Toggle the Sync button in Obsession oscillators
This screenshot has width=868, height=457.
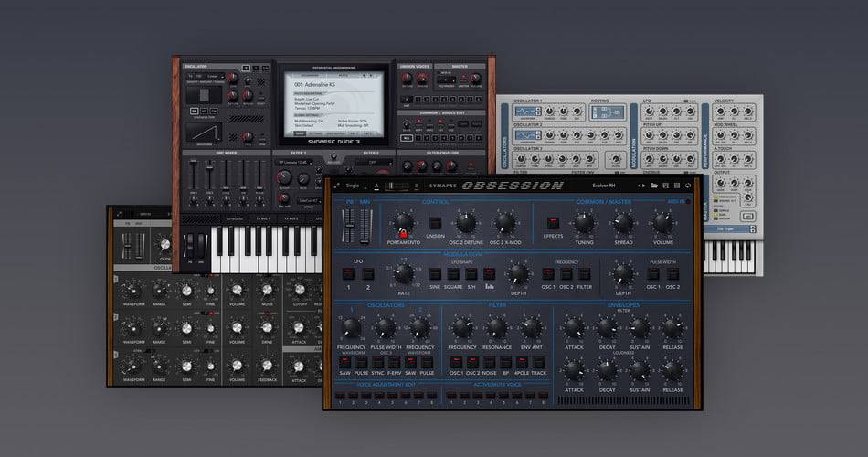(x=377, y=362)
